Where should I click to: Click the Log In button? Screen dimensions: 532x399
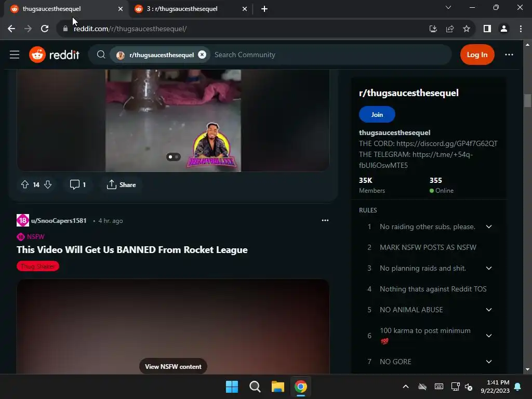[x=477, y=55]
